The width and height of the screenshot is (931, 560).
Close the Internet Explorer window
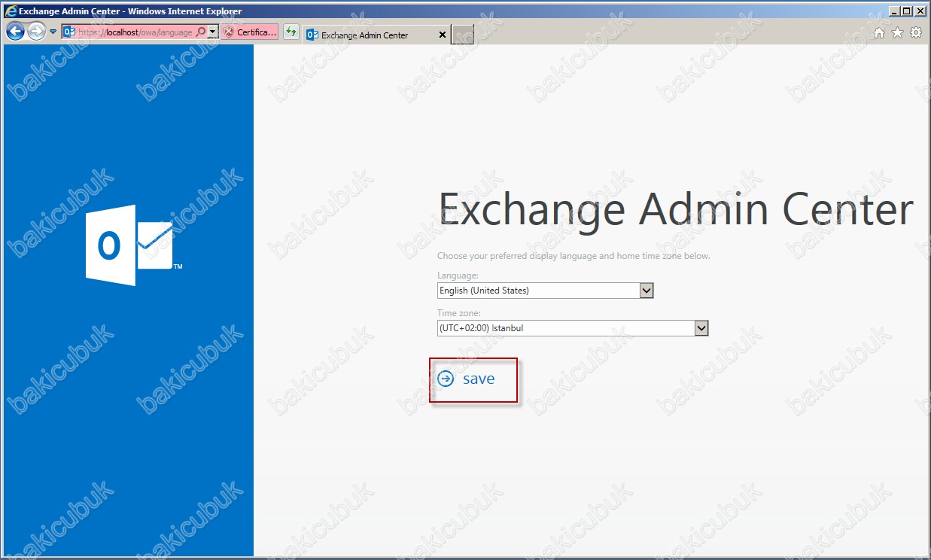click(920, 11)
